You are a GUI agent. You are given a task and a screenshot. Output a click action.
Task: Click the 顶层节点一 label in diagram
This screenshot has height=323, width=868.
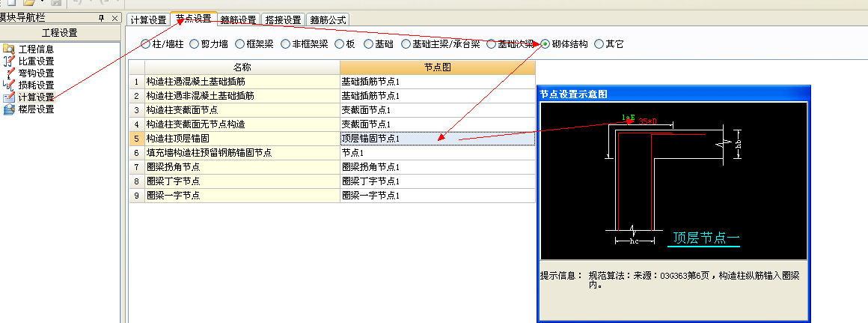pyautogui.click(x=705, y=238)
